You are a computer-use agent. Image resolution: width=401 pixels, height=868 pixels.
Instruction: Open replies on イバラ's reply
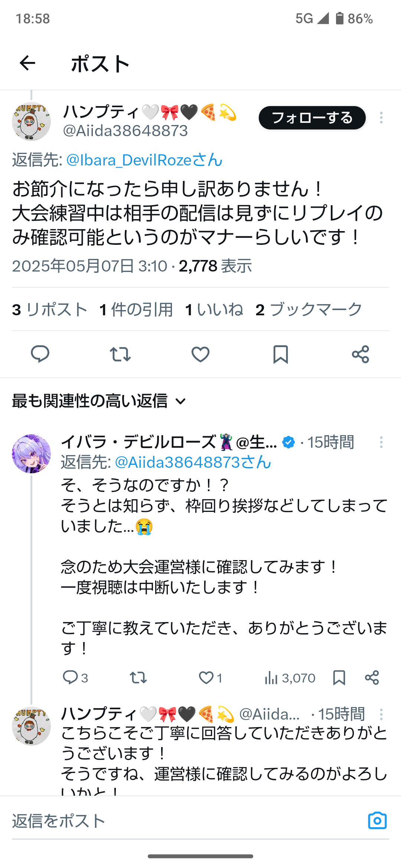click(71, 678)
